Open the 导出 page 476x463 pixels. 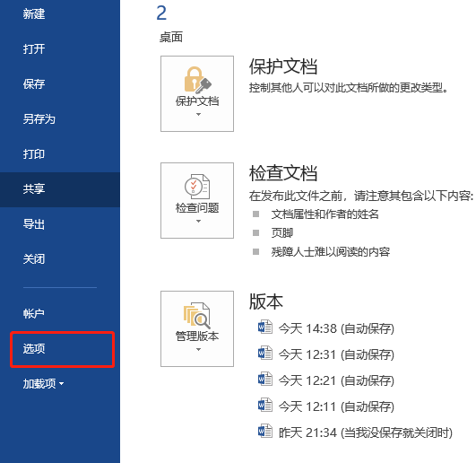(34, 224)
